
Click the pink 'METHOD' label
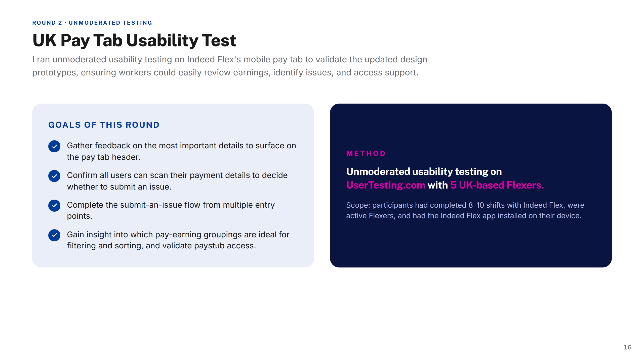[366, 153]
